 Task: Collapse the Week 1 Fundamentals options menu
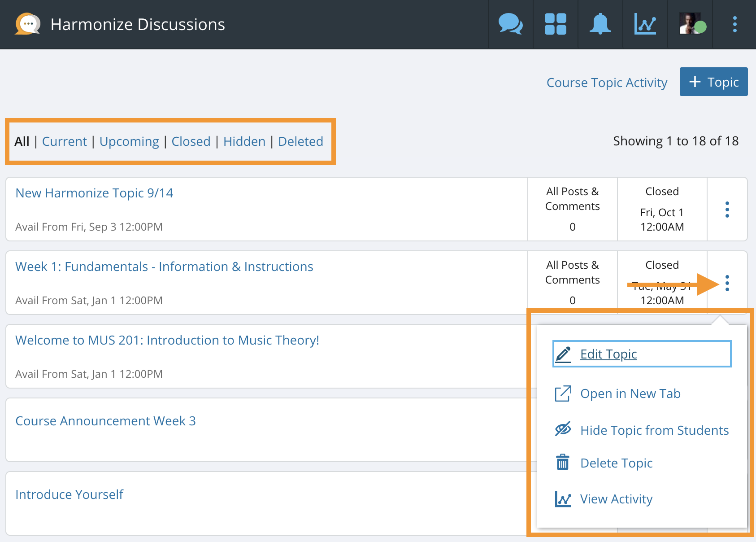(x=727, y=283)
